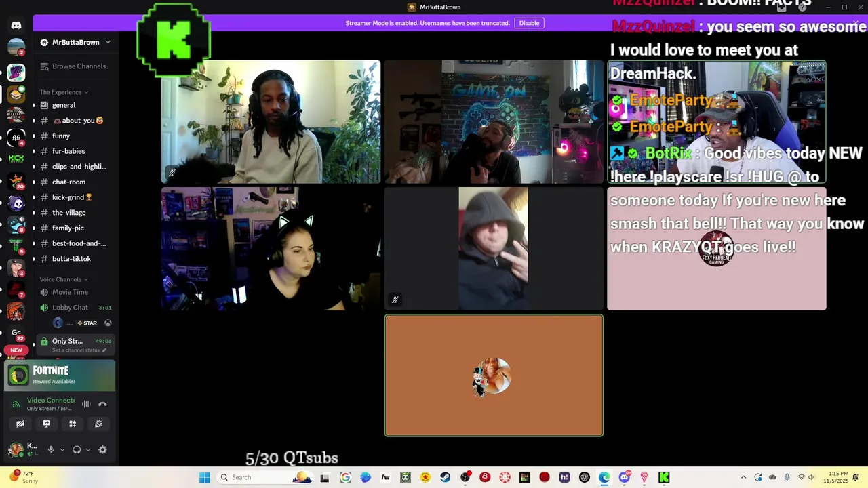Deafen with headphones icon
868x488 pixels.
[x=77, y=449]
